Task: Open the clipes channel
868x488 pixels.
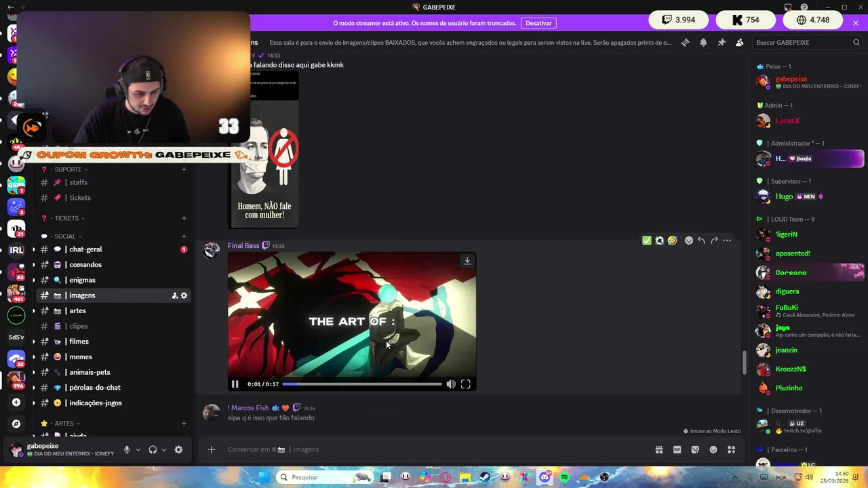Action: (x=113, y=326)
